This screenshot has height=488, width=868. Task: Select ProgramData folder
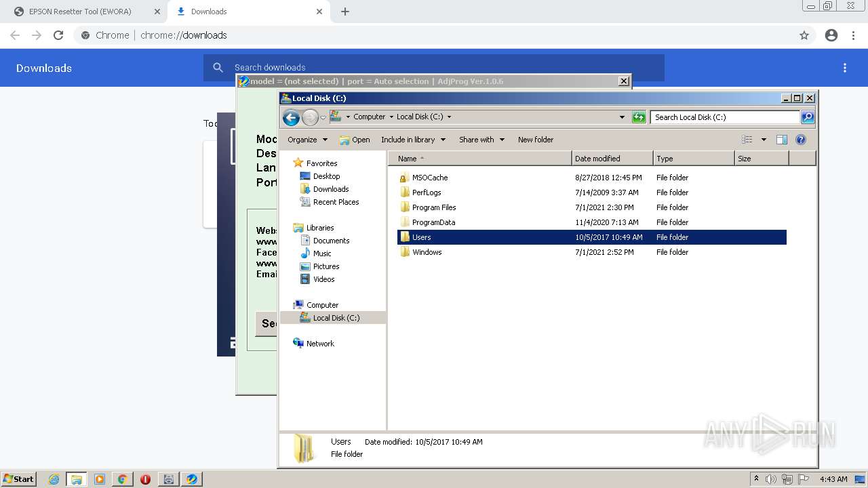(x=433, y=222)
